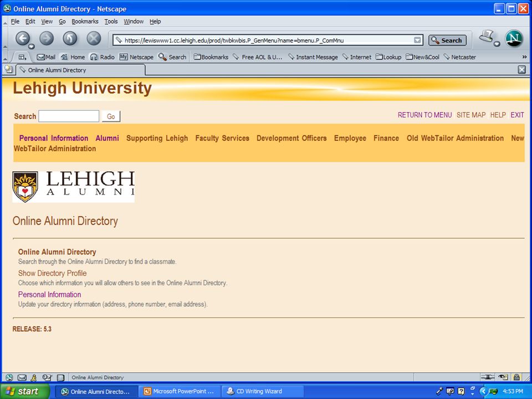Stop page loading with Stop button
532x399 pixels.
pyautogui.click(x=94, y=38)
